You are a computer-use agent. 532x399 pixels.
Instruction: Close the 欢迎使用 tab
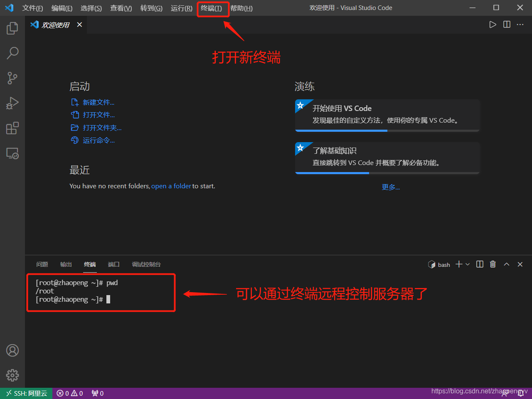click(x=79, y=25)
